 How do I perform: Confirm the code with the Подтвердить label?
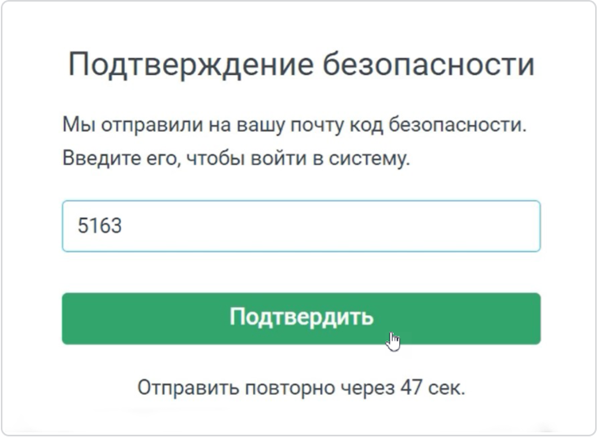pos(301,317)
